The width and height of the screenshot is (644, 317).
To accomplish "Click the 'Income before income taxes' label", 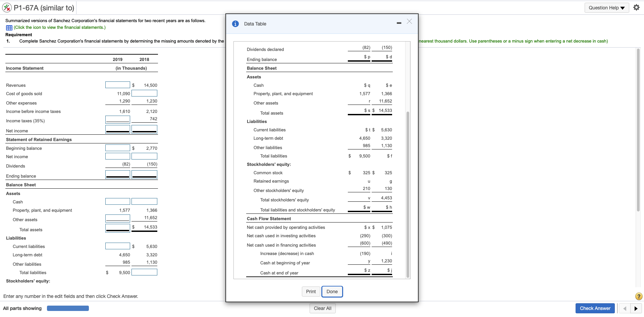I will (33, 112).
